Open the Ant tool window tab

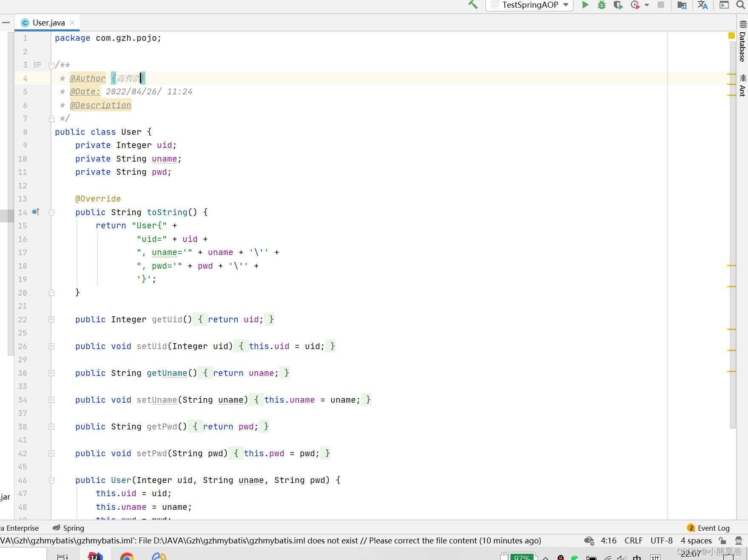coord(742,85)
